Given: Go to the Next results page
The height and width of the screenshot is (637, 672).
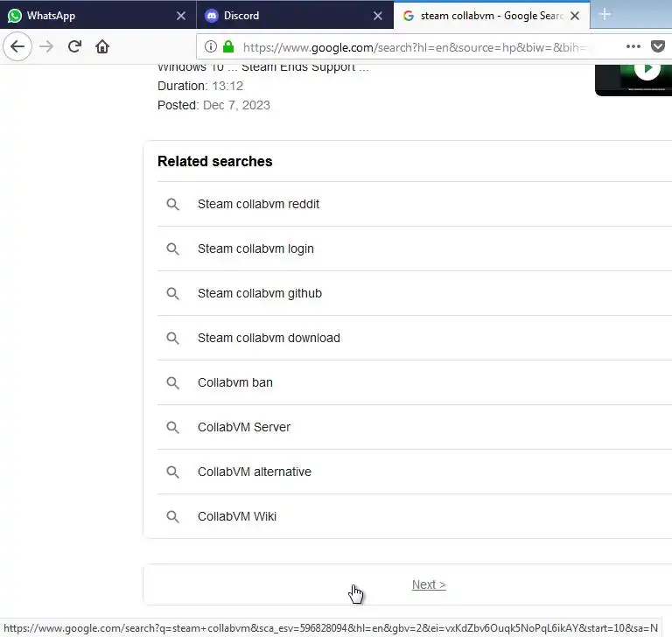Looking at the screenshot, I should tap(429, 584).
